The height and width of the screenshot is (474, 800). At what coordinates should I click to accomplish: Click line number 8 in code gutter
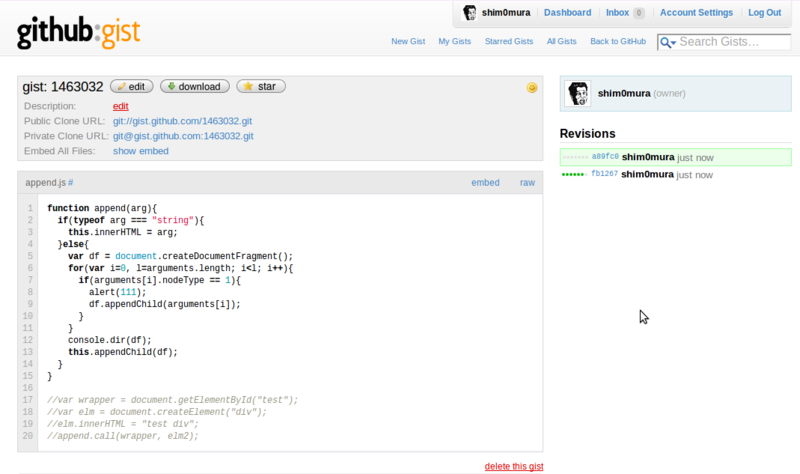coord(30,292)
